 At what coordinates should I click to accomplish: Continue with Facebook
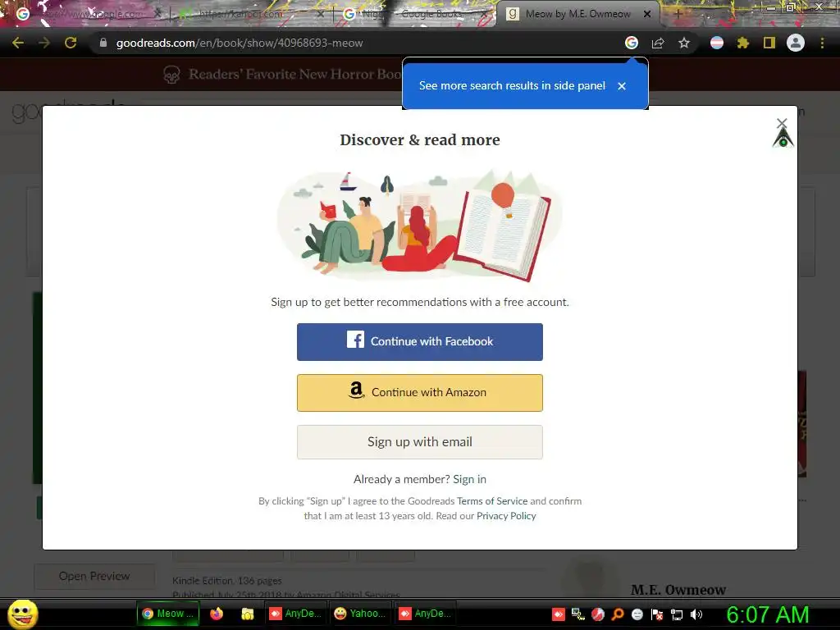pyautogui.click(x=420, y=342)
